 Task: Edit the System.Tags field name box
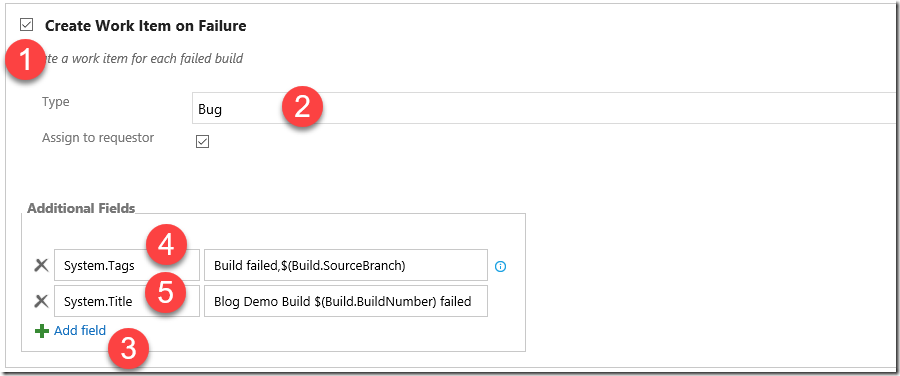coord(127,265)
